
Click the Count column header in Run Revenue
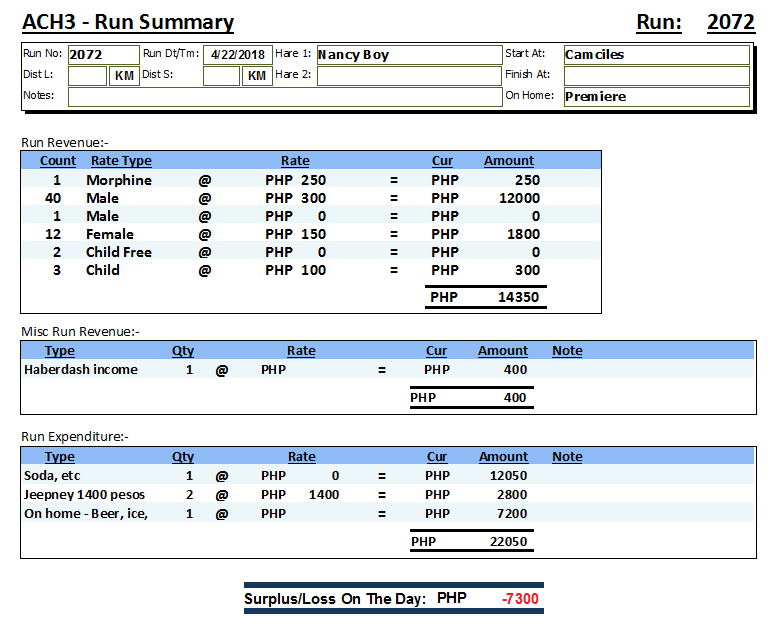[x=58, y=161]
